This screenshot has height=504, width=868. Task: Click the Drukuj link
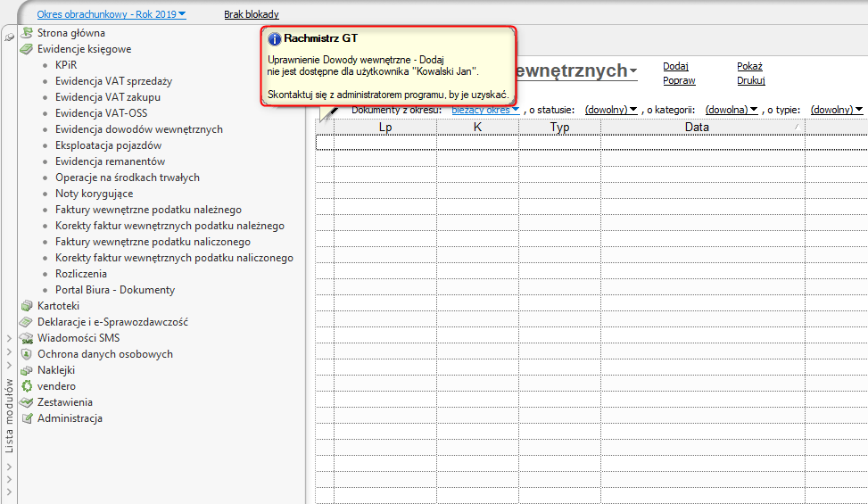(750, 80)
